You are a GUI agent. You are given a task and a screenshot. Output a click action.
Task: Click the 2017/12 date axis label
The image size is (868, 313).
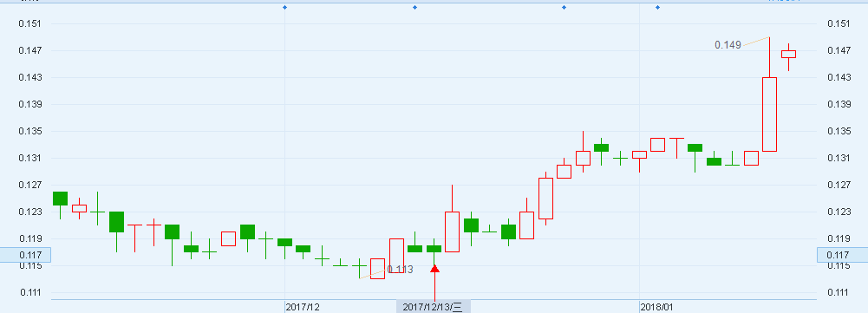pos(303,307)
